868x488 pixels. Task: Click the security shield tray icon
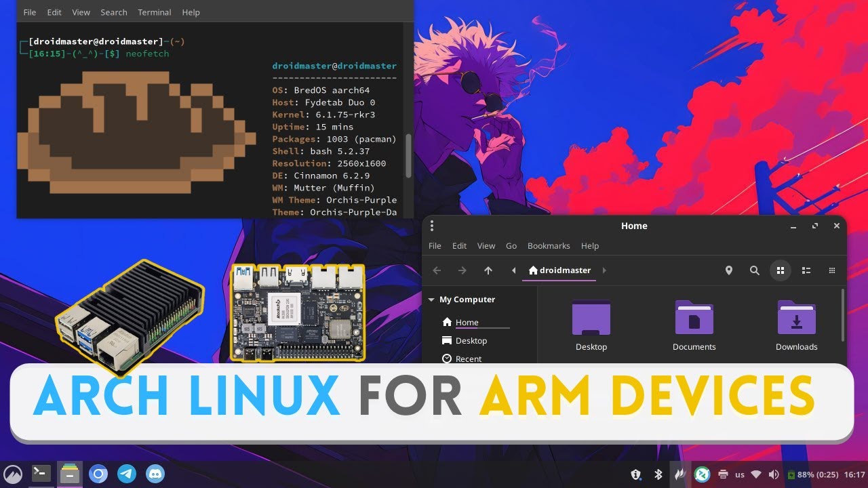point(636,474)
